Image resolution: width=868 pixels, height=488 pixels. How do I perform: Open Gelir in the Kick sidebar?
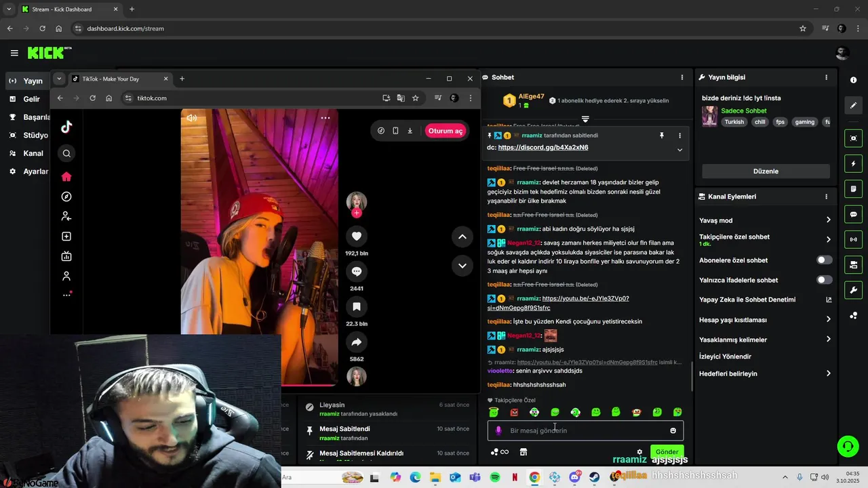27,99
